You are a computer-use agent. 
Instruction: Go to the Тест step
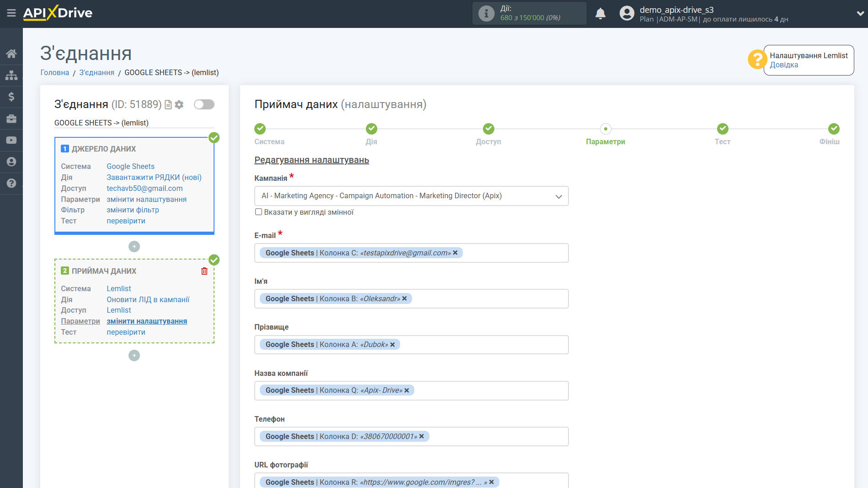[x=723, y=129]
